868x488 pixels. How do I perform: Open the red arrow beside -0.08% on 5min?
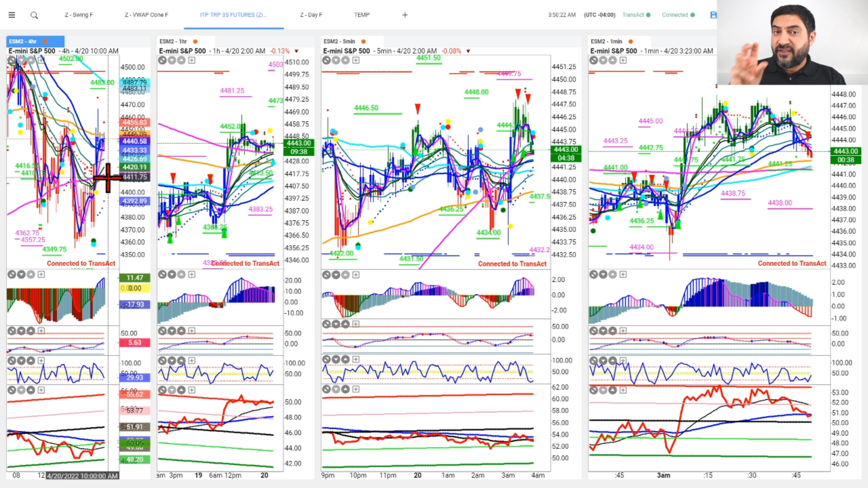[x=468, y=51]
